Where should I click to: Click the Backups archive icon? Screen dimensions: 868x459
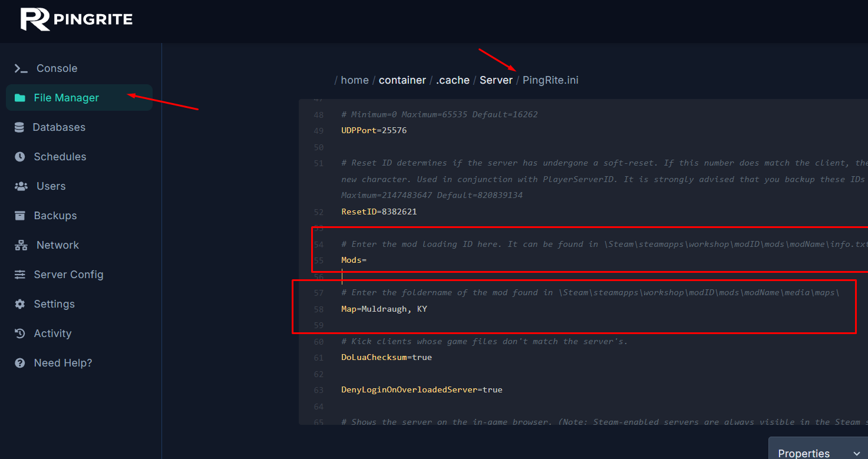point(20,216)
